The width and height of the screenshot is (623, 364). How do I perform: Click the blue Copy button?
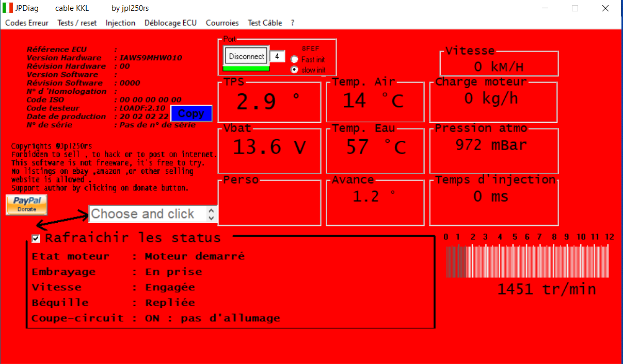[x=191, y=113]
